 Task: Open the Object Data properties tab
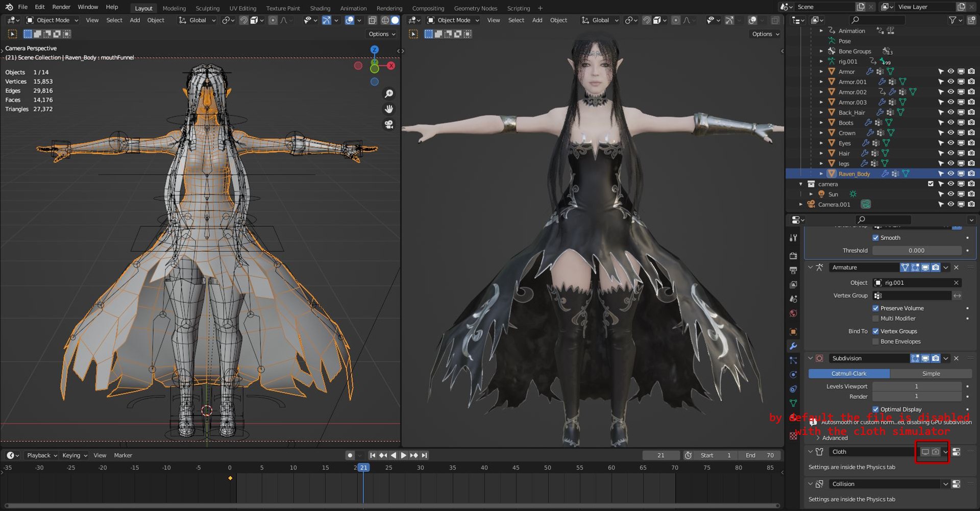point(793,403)
